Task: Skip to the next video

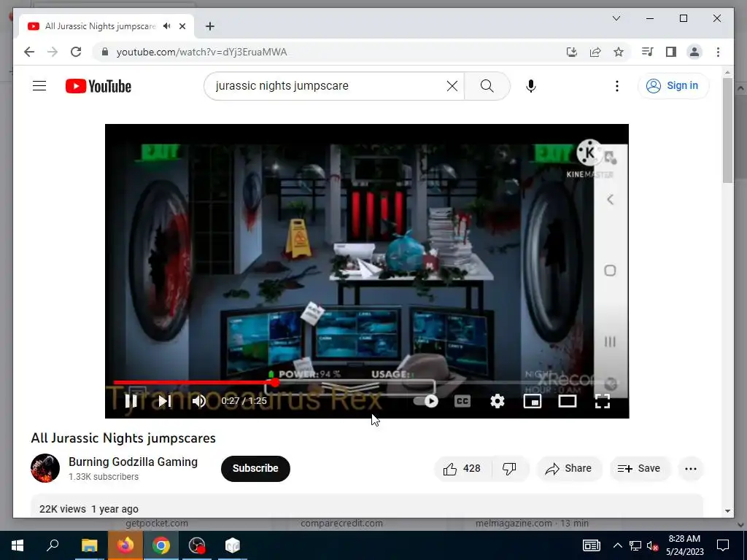Action: click(x=164, y=402)
